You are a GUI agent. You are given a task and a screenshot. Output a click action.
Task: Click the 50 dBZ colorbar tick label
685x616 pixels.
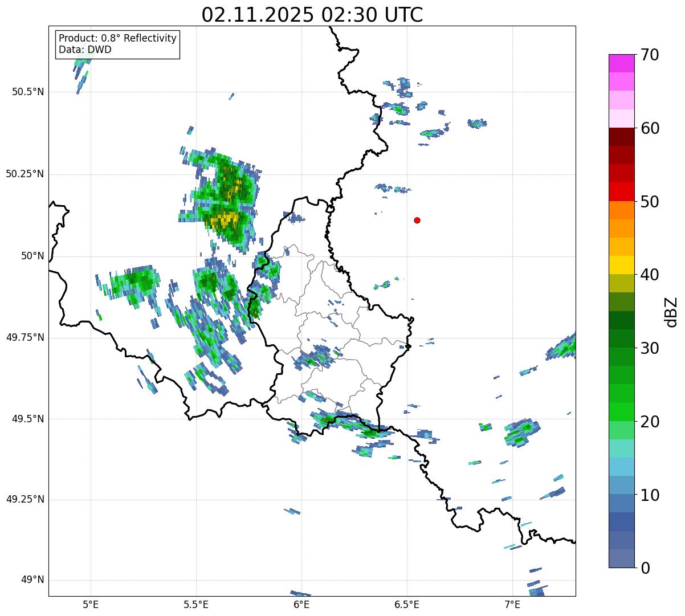649,202
